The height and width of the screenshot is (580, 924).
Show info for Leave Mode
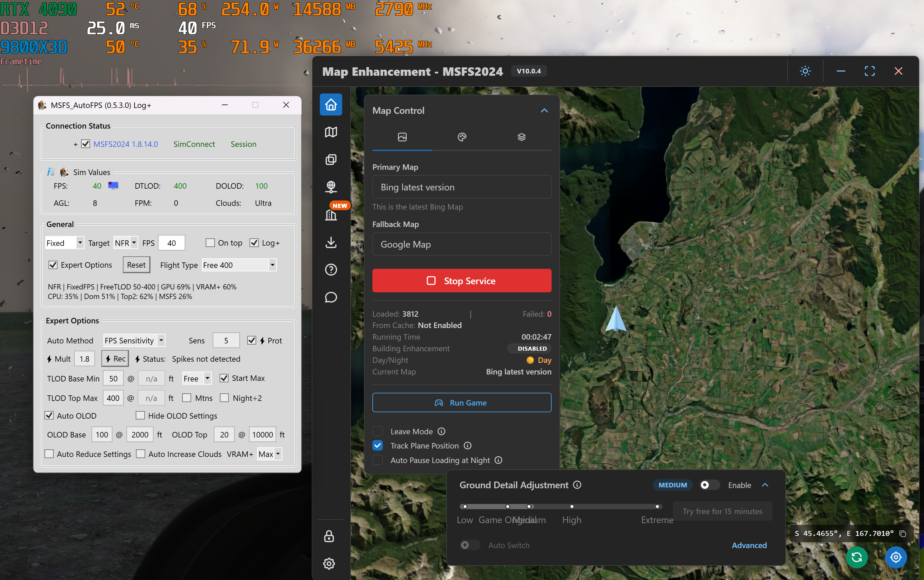tap(441, 432)
